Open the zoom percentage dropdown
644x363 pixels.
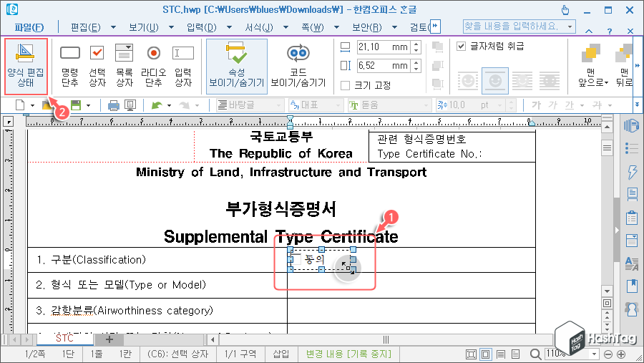click(594, 354)
